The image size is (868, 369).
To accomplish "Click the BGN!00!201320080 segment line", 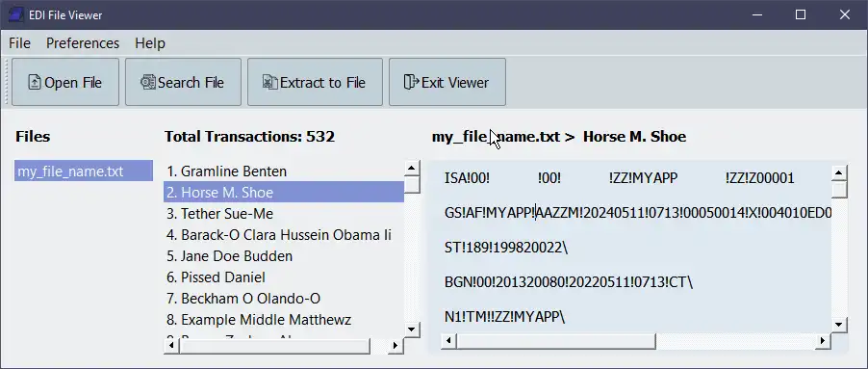I will tap(569, 282).
